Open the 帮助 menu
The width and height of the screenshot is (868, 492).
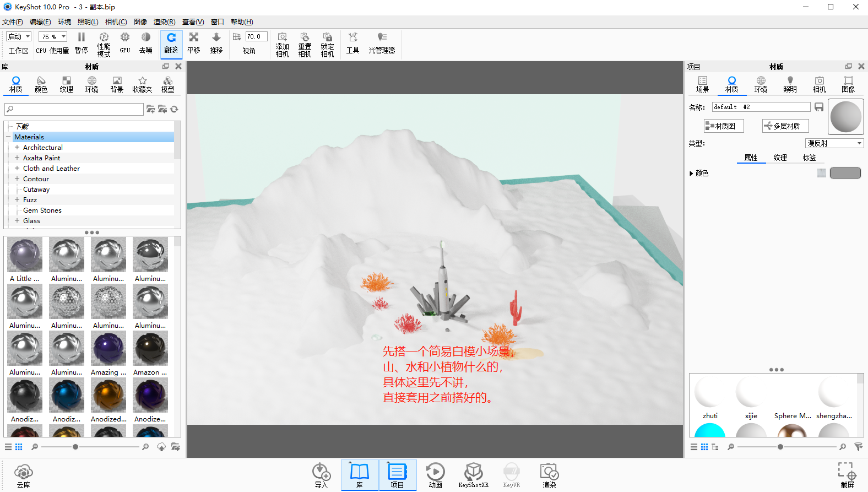242,22
